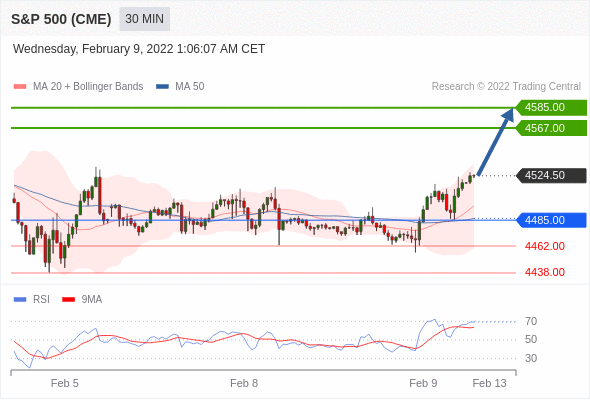Click the pink MA 20 legend swatch

click(20, 87)
